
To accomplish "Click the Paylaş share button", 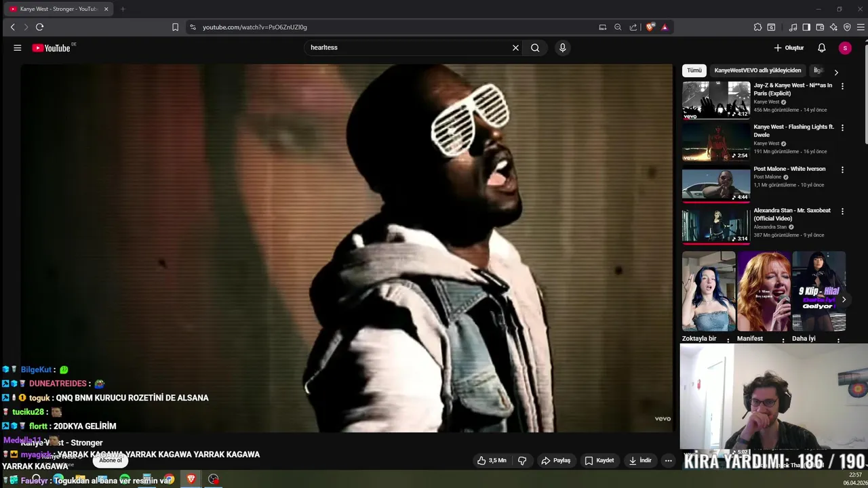I will pos(555,460).
